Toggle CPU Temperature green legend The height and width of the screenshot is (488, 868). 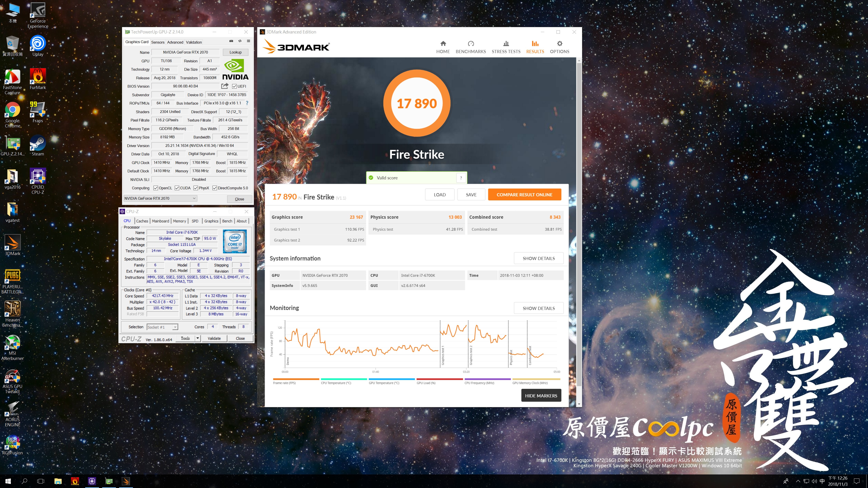344,381
